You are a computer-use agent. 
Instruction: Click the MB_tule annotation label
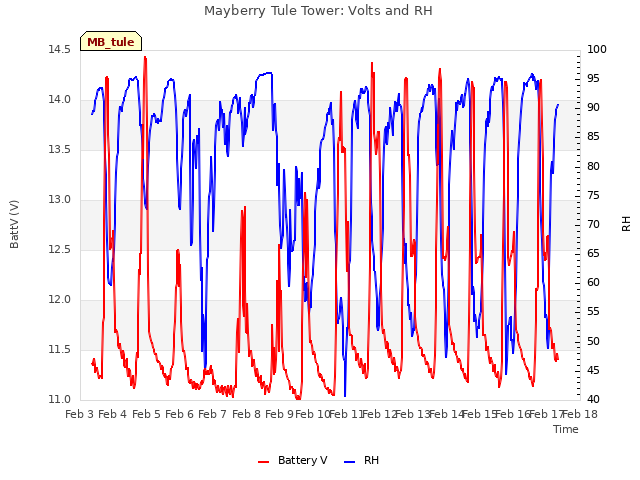[x=111, y=41]
